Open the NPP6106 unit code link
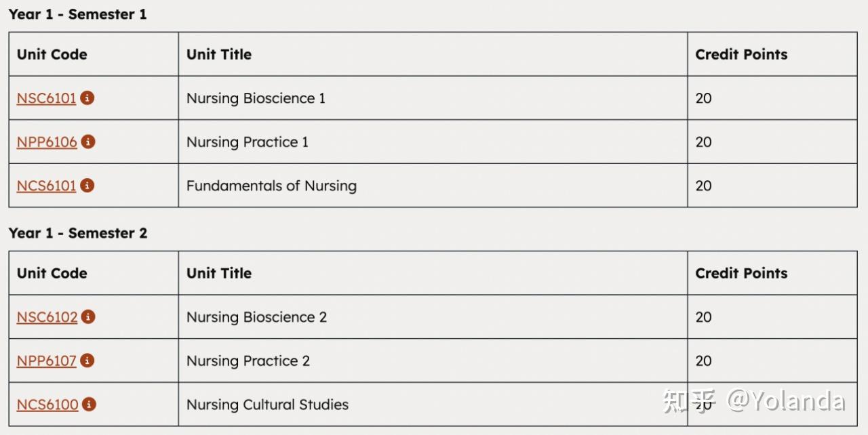The image size is (868, 435). click(47, 142)
